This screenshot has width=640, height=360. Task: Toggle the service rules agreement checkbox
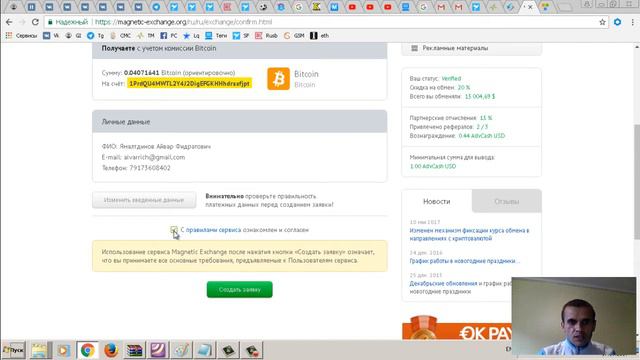[174, 230]
